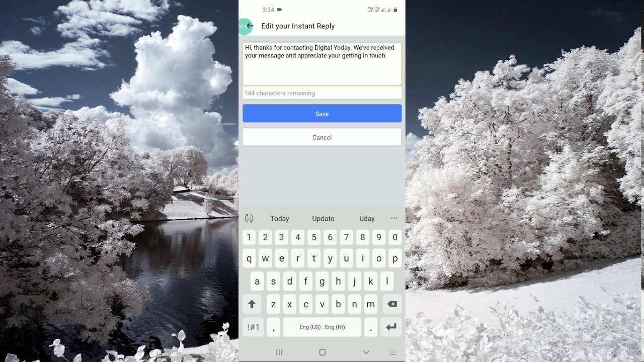Tap the number 1 key
Screen dimensions: 644x362
point(249,237)
